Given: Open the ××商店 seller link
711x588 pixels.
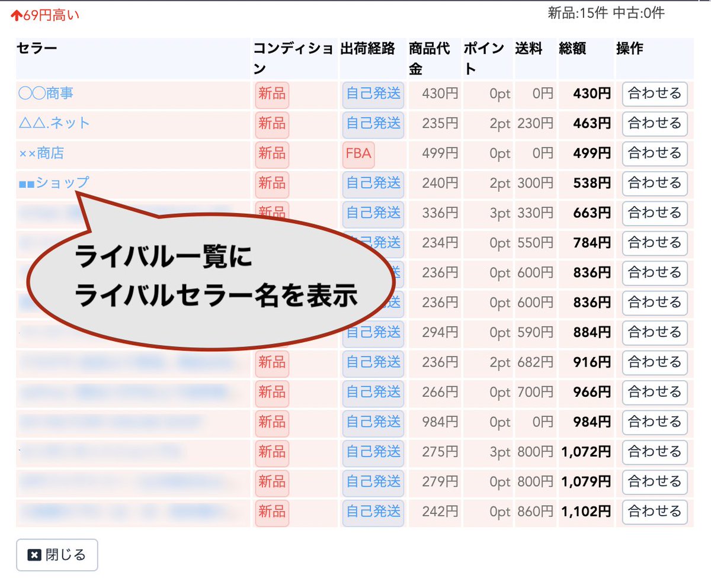Looking at the screenshot, I should click(41, 153).
